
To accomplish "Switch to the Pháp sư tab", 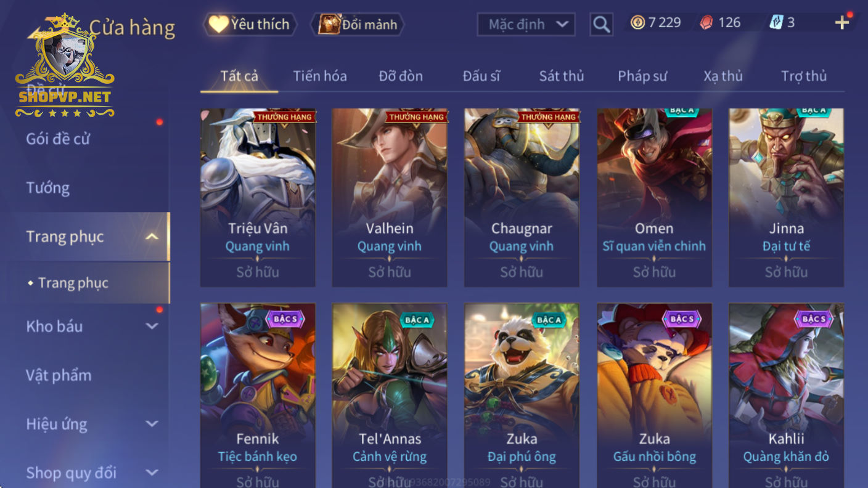I will point(642,76).
